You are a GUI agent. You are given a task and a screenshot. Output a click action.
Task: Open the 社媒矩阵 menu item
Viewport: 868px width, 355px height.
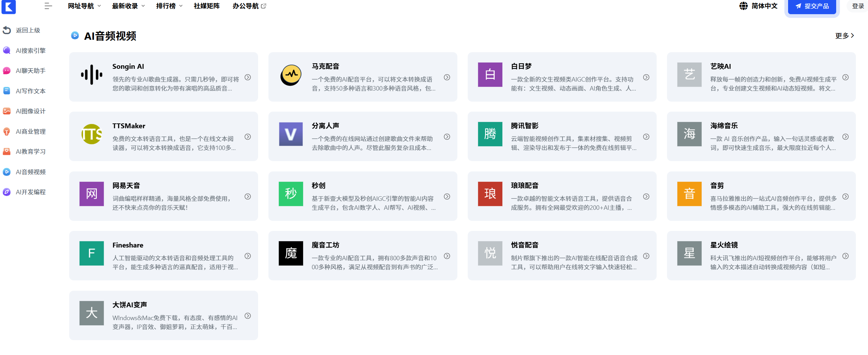(207, 6)
